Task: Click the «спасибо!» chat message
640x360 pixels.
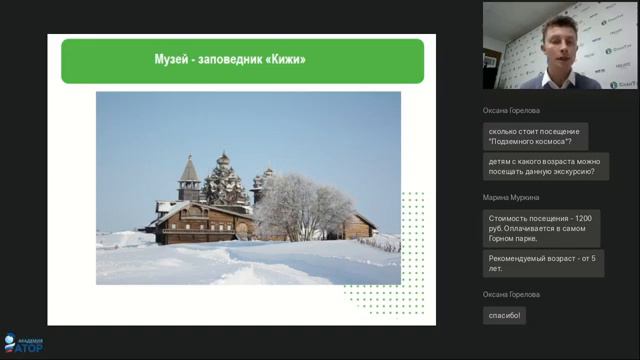Action: [x=504, y=316]
